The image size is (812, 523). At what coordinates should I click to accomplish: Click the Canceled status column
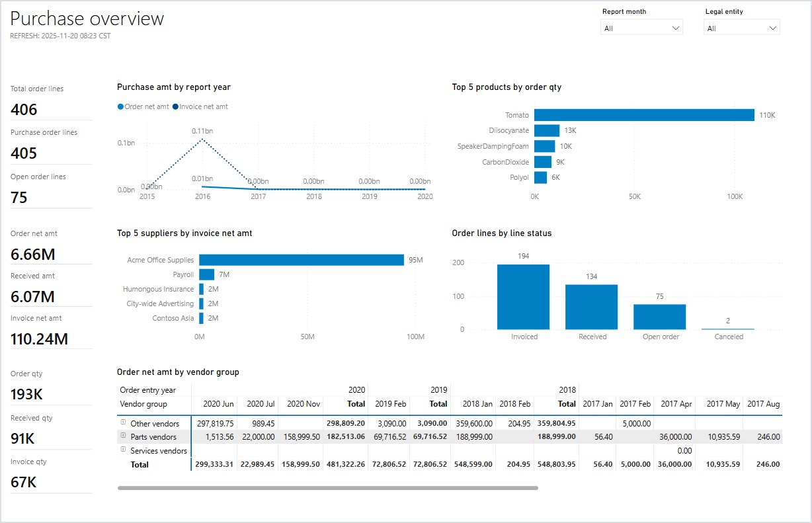727,329
